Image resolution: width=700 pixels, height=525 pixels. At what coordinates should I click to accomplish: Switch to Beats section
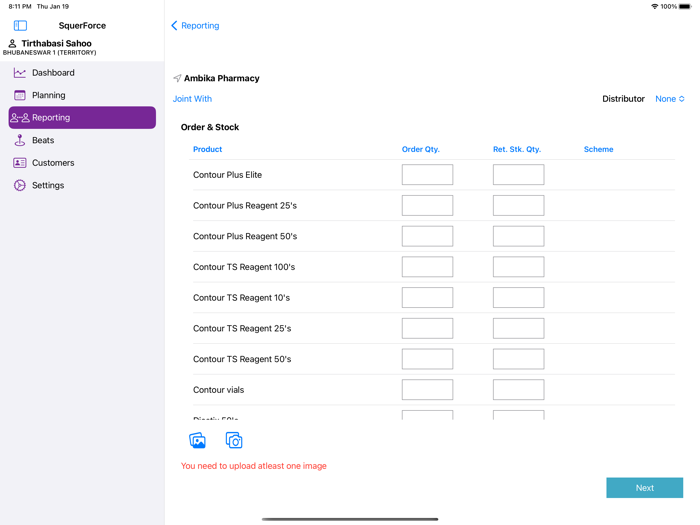[82, 140]
